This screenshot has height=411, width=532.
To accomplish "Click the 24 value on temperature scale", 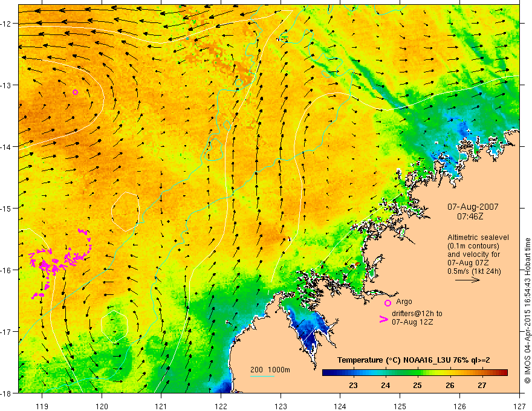I will pyautogui.click(x=385, y=385).
